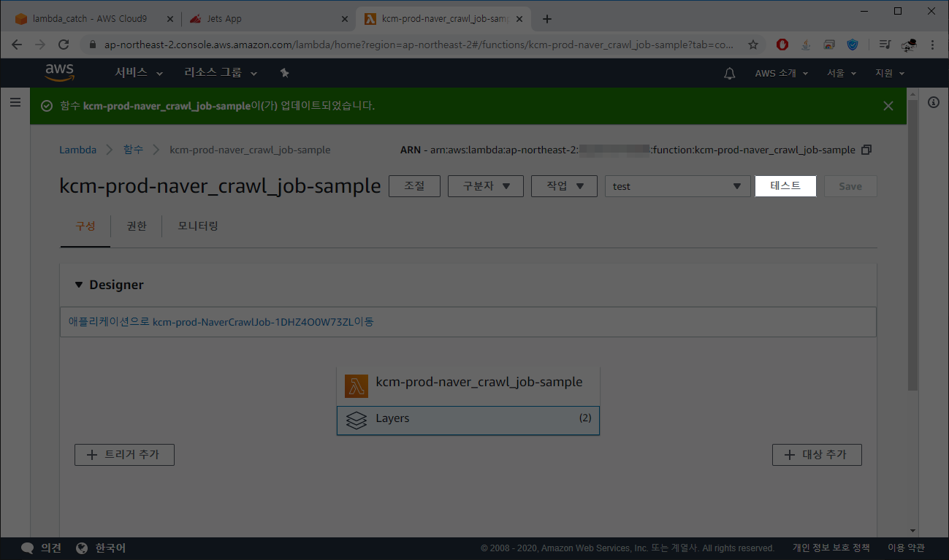Open the media control icon
Screen dimensions: 949x560
pyautogui.click(x=885, y=45)
